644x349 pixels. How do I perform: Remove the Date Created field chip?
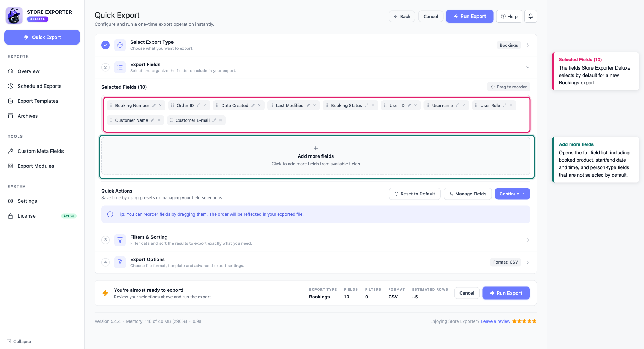point(259,105)
